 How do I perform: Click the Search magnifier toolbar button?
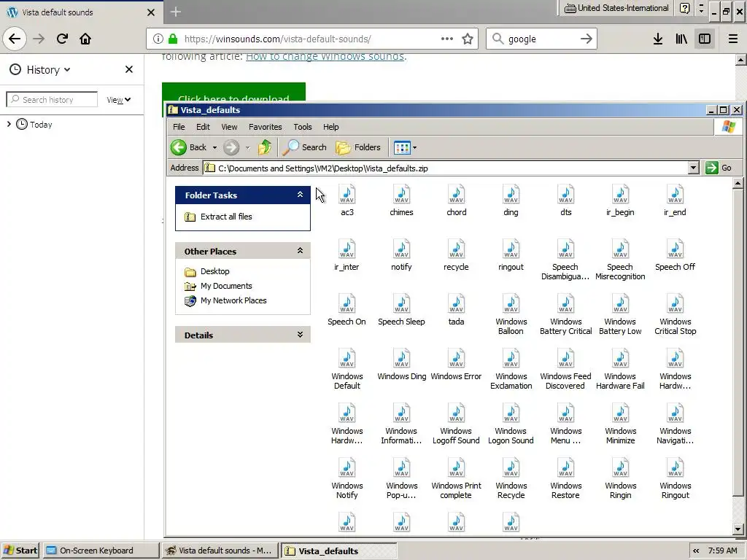coord(304,147)
